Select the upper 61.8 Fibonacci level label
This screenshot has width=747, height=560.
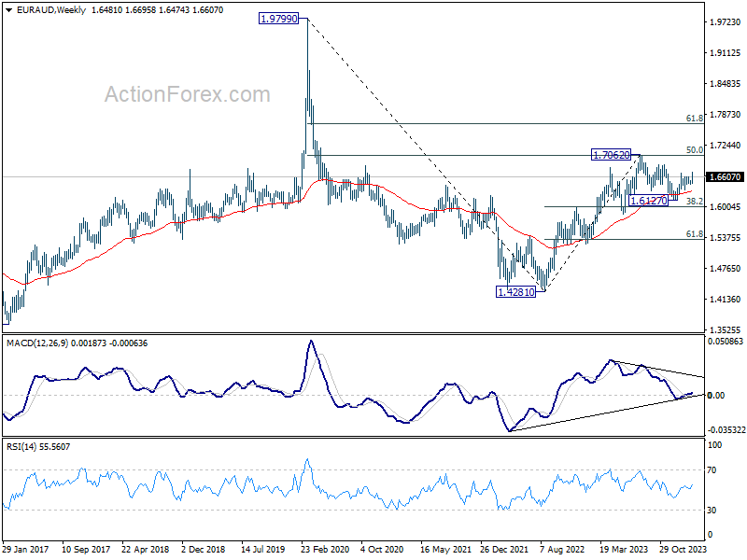tap(695, 119)
